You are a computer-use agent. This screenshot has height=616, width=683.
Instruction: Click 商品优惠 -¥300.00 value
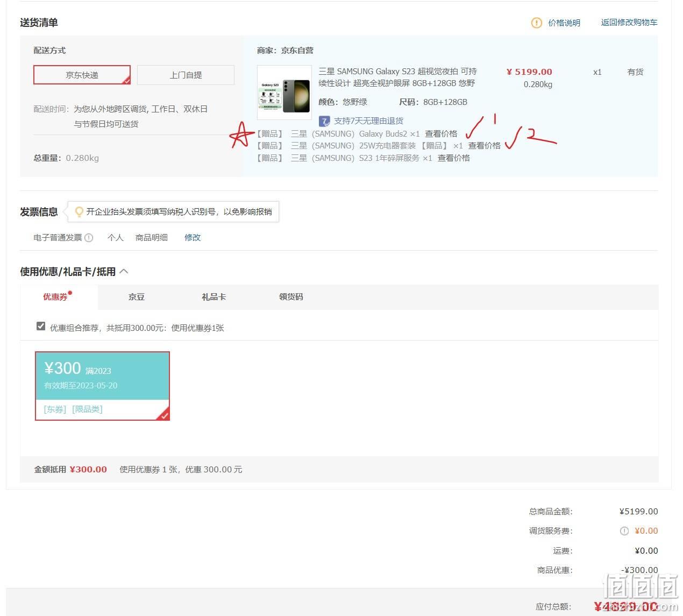point(639,570)
